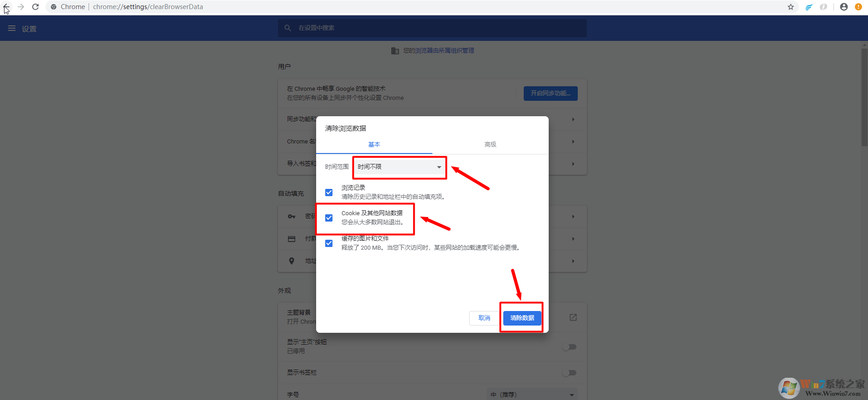Expand the payment methods row arrow
Viewport: 868px width, 400px height.
(573, 239)
